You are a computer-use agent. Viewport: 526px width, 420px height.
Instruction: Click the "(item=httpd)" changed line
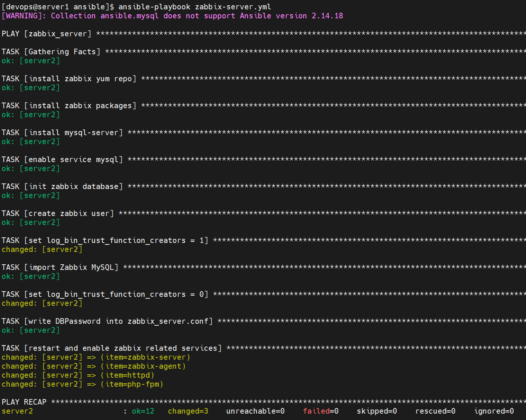click(x=78, y=375)
